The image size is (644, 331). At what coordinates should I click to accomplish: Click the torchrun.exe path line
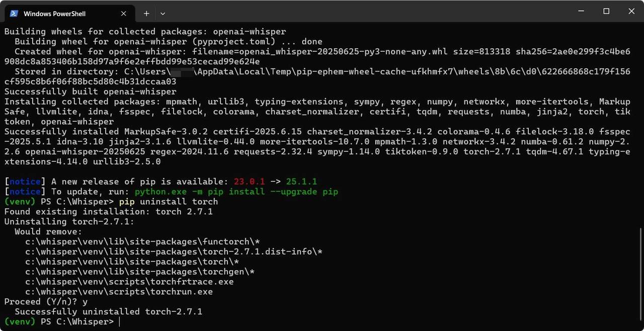[119, 292]
